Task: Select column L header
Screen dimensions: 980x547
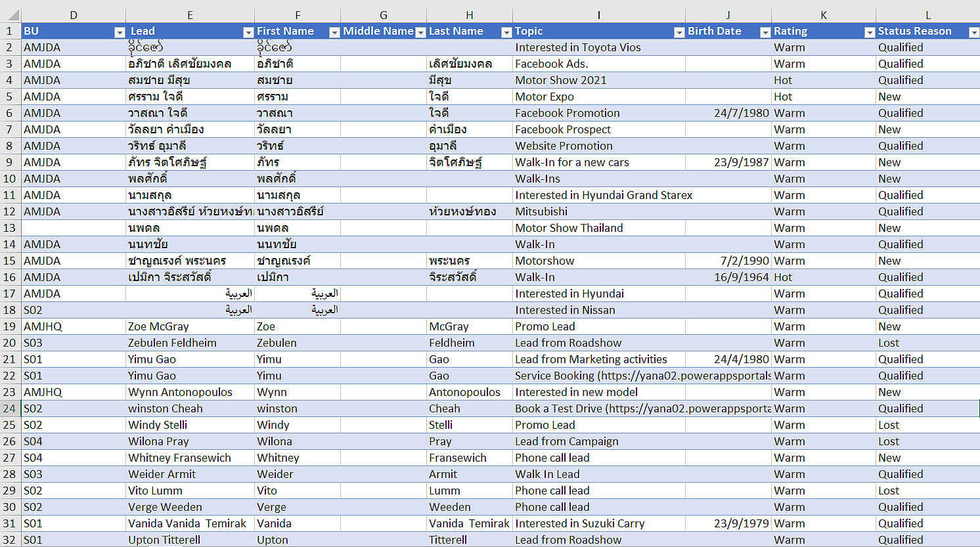Action: click(x=927, y=15)
